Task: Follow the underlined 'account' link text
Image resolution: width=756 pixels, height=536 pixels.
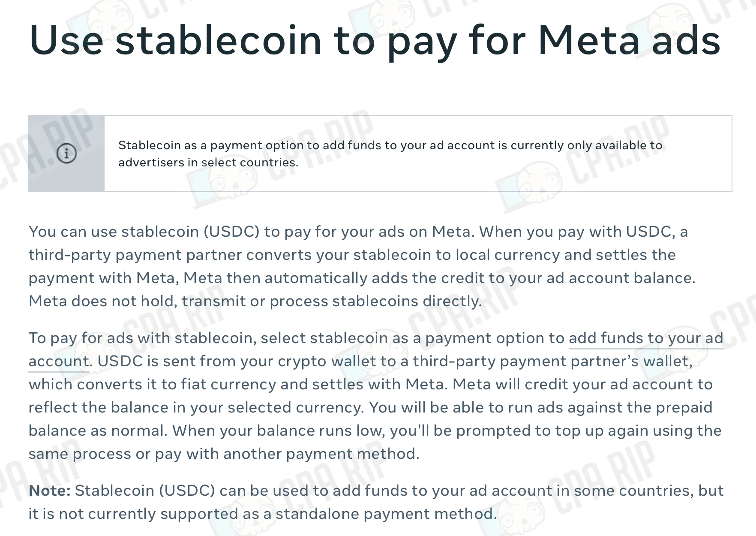Action: pos(59,361)
